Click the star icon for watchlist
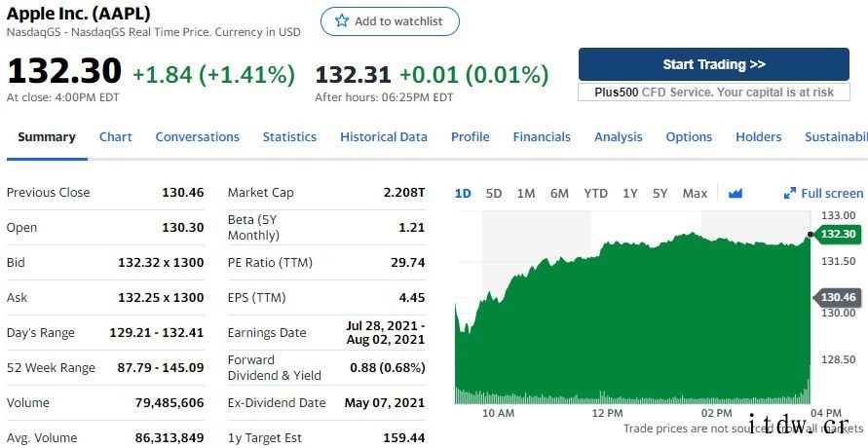 [342, 21]
